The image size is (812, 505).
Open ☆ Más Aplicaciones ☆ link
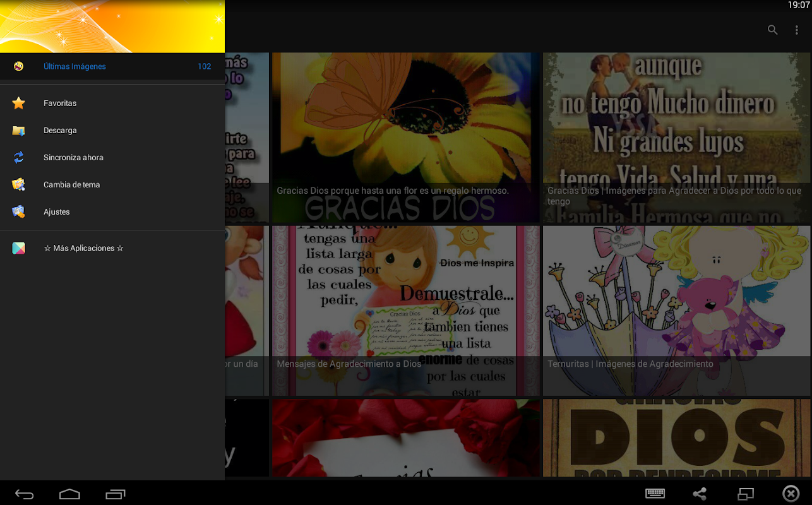tap(112, 249)
